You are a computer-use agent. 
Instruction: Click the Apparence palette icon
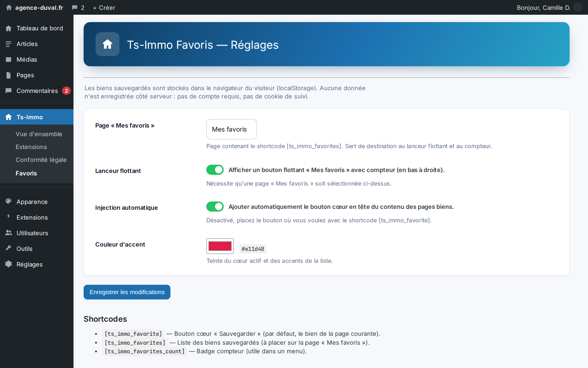9,201
